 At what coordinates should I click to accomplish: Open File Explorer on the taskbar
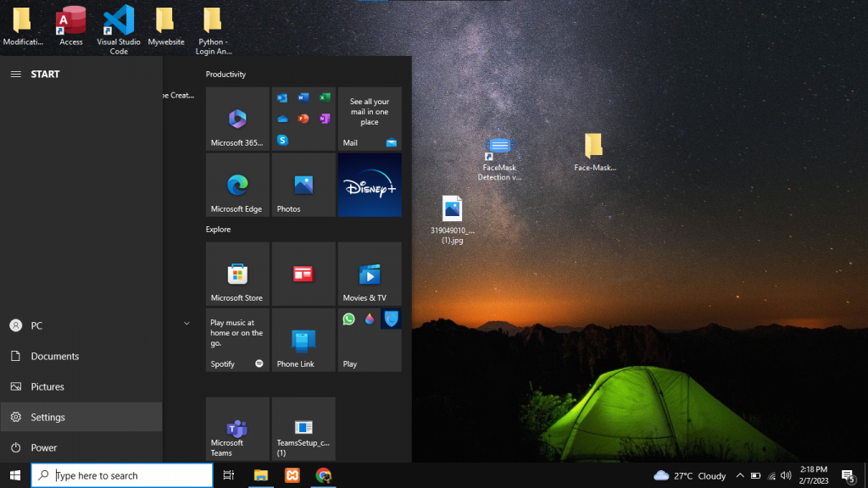261,475
